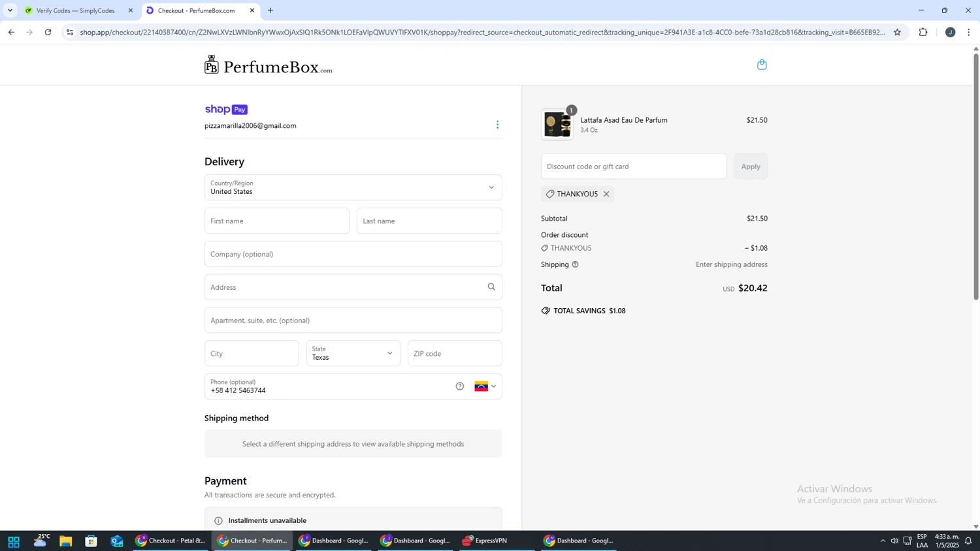Click the Apply discount button
980x551 pixels.
click(751, 166)
